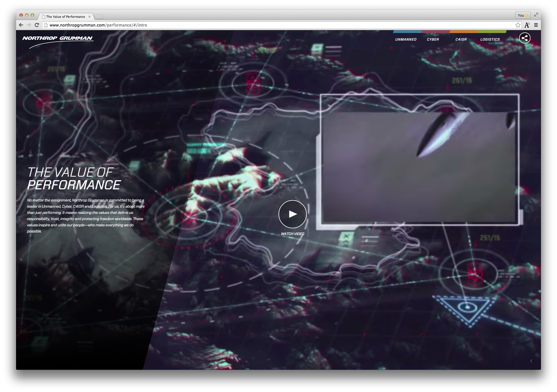Click the WATCH VIDEO label
Viewport: 557px width, 392px height.
[292, 234]
